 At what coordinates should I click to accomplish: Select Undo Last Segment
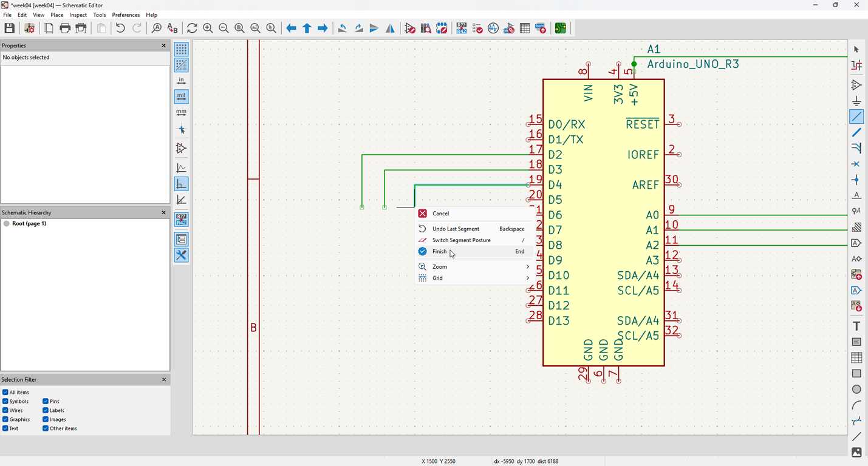coord(474,229)
